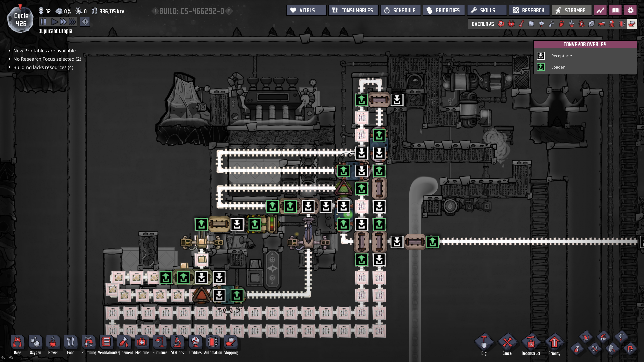Select the Sweep tool

(x=586, y=337)
